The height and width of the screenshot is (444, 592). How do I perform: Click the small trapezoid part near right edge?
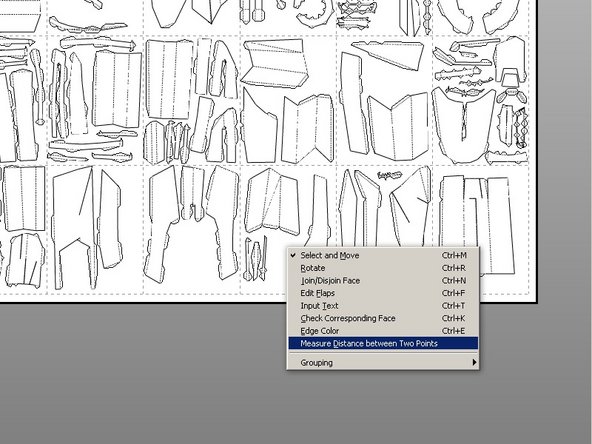(510, 77)
